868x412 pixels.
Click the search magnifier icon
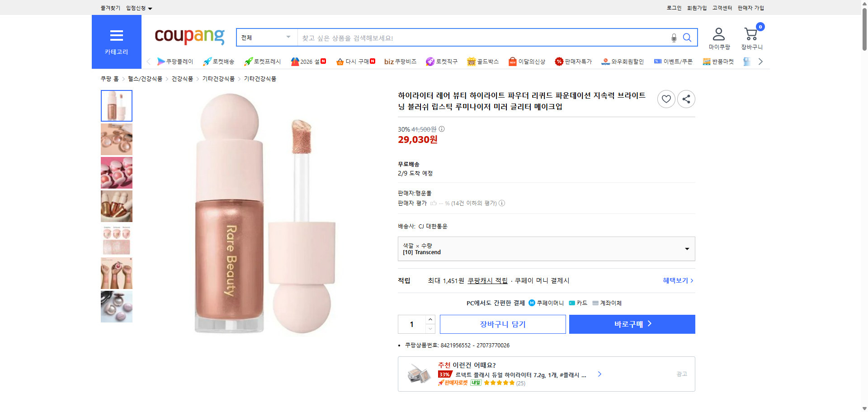point(687,38)
